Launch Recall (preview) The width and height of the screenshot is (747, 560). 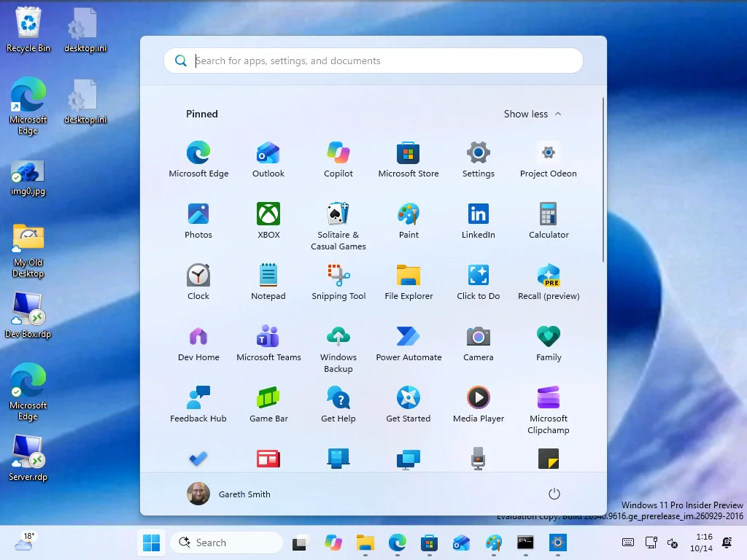pos(549,282)
